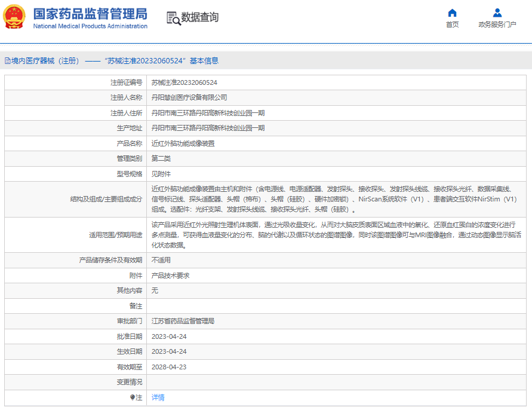Click 产品技术要求 attachment value

point(170,276)
